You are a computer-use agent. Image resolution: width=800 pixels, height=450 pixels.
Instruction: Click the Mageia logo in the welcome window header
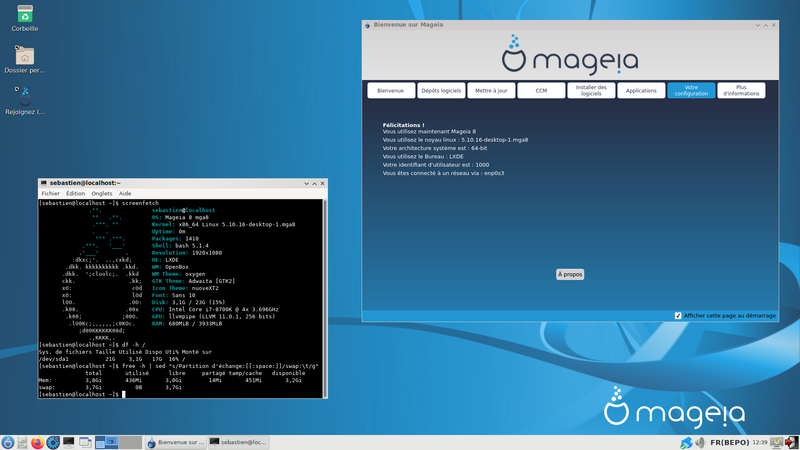click(570, 55)
